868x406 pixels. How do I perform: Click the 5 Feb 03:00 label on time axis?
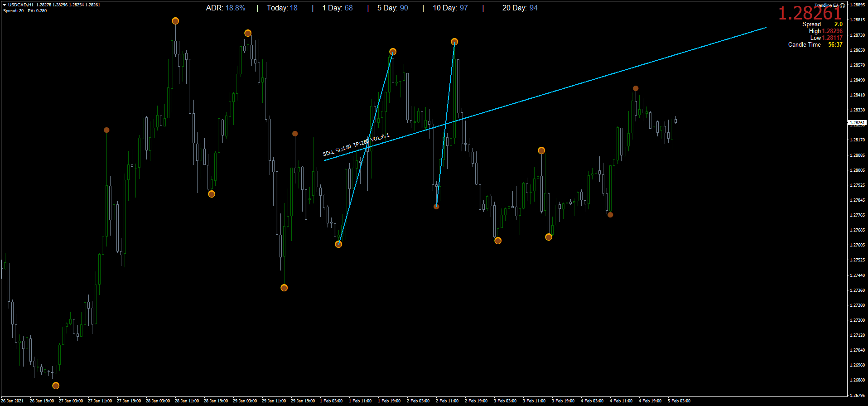[x=679, y=401]
